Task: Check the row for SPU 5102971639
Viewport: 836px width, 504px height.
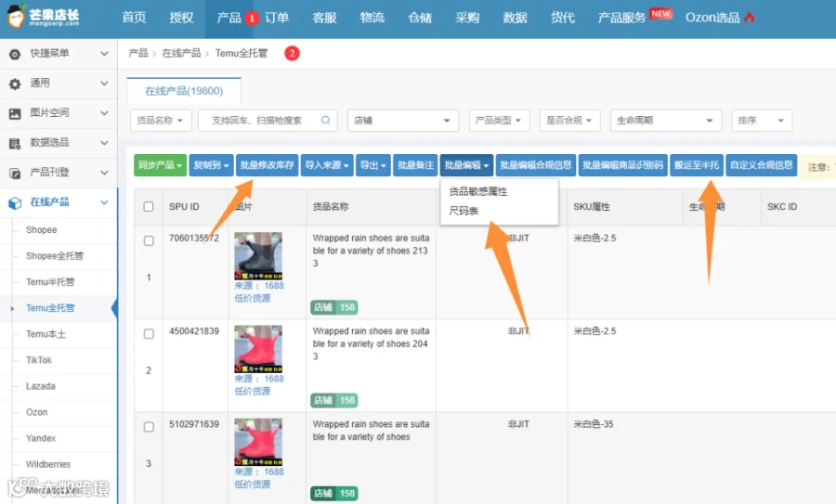Action: click(x=149, y=427)
